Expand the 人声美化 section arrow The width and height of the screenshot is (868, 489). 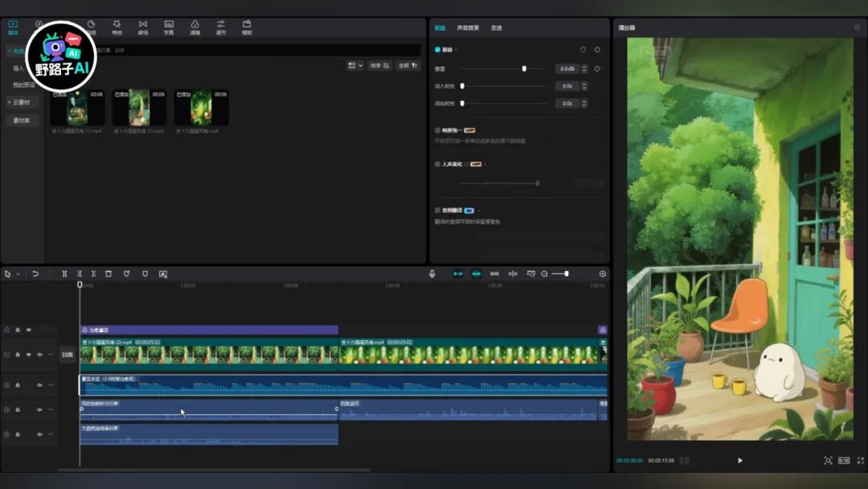485,164
